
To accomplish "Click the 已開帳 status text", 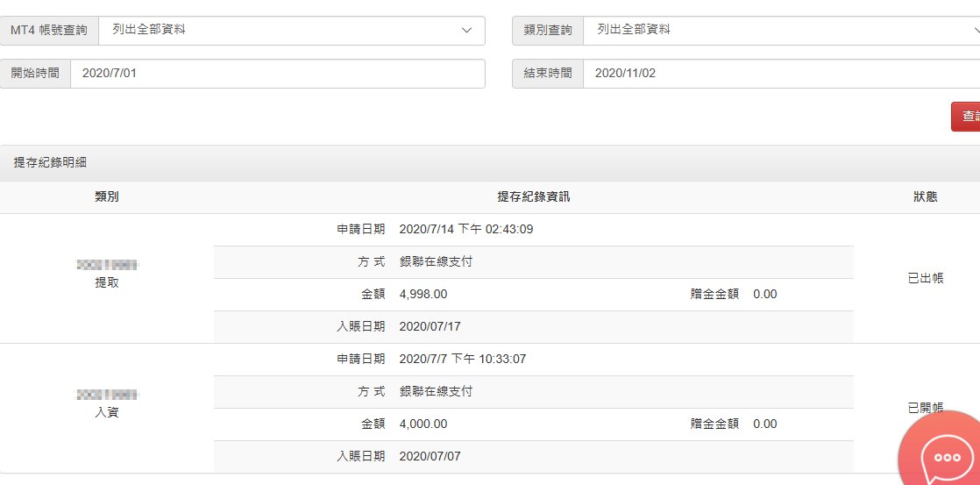I will [925, 409].
